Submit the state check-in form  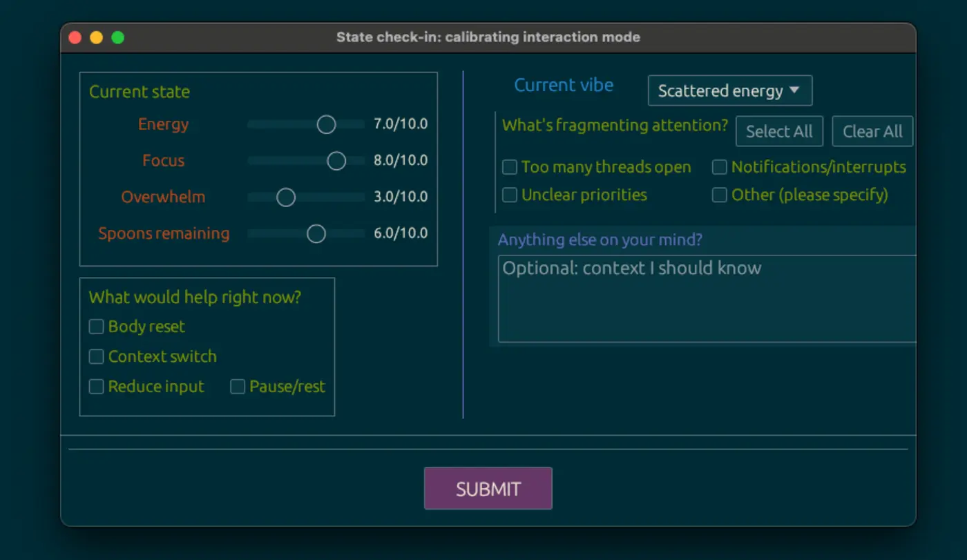point(488,488)
